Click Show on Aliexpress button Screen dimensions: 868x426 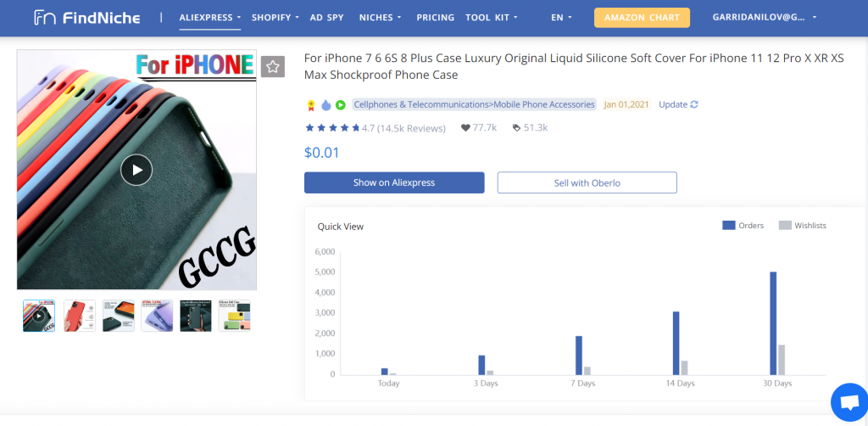pyautogui.click(x=394, y=182)
